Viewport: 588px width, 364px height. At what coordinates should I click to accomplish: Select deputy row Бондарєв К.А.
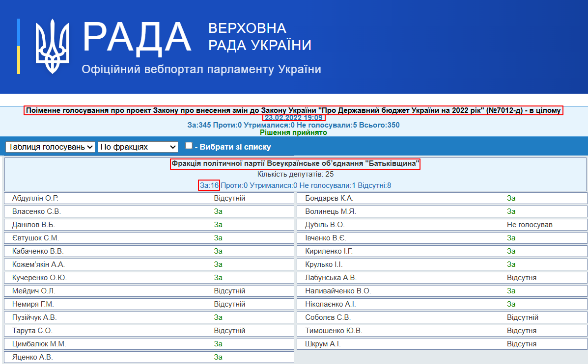click(x=442, y=198)
